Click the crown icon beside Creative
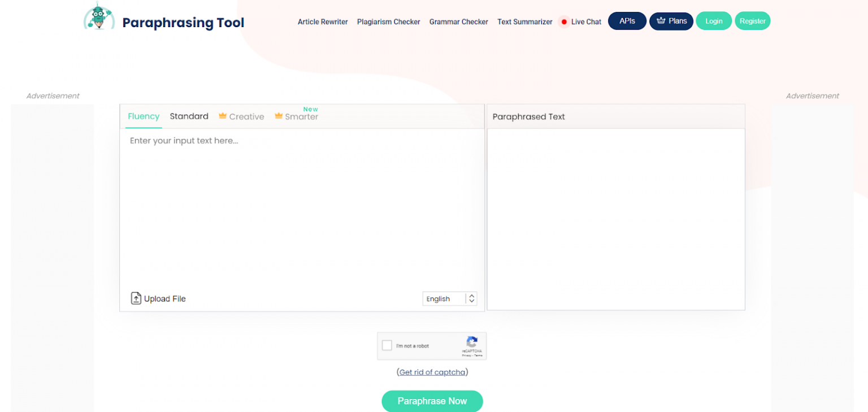 click(x=222, y=116)
